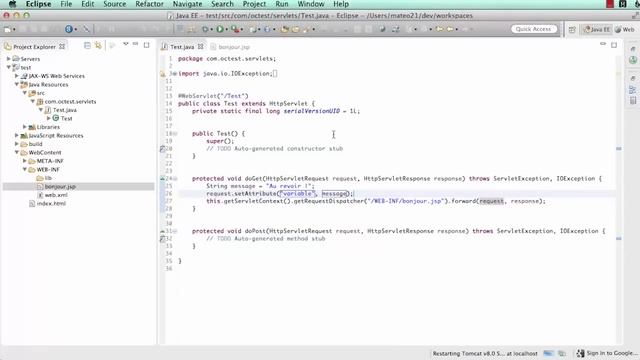Expand JavaScript Resources node
This screenshot has height=360, width=640.
pyautogui.click(x=17, y=136)
